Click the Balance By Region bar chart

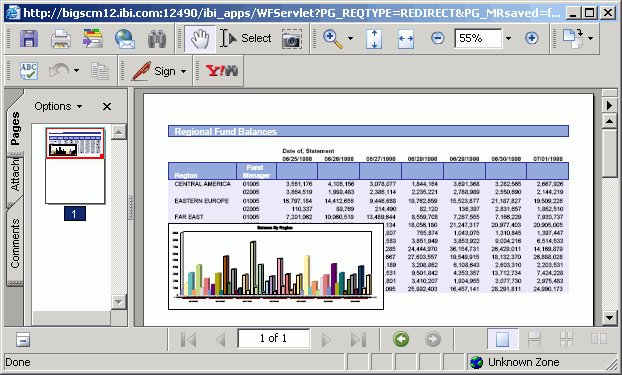coord(276,266)
